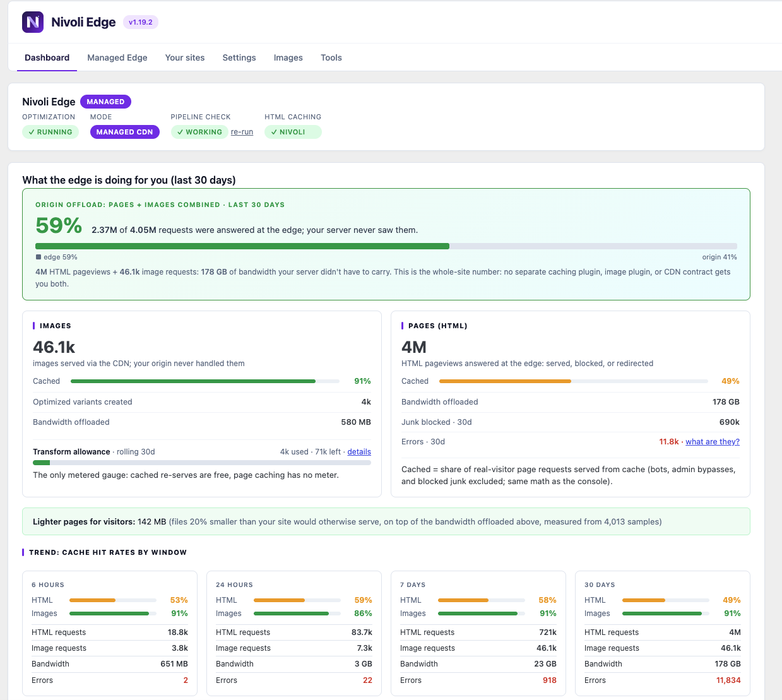Viewport: 782px width, 700px height.
Task: Switch to the Managed Edge tab
Action: point(117,57)
